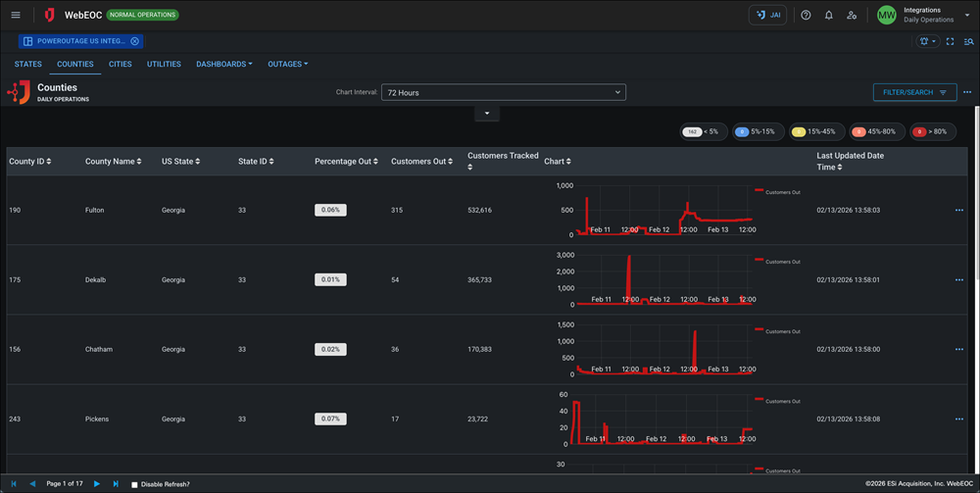Expand the Dashboards dropdown menu
Viewport: 980px width, 493px height.
tap(223, 65)
